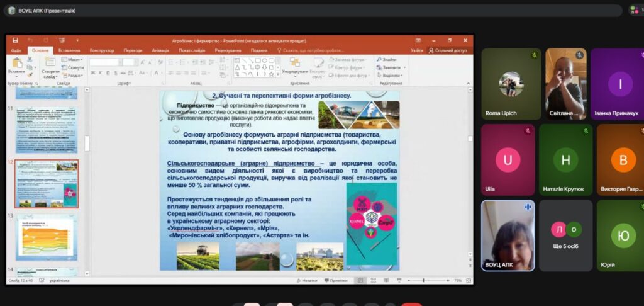Save the presentation via quick access toolbar
Screen dimensions: 644x306
15,40
